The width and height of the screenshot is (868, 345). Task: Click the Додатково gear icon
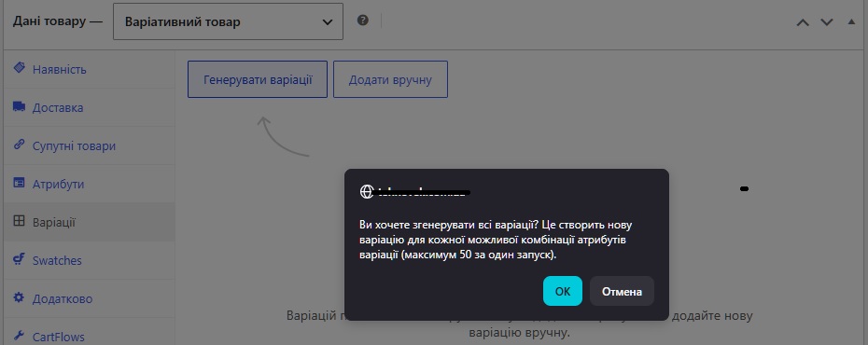click(20, 297)
